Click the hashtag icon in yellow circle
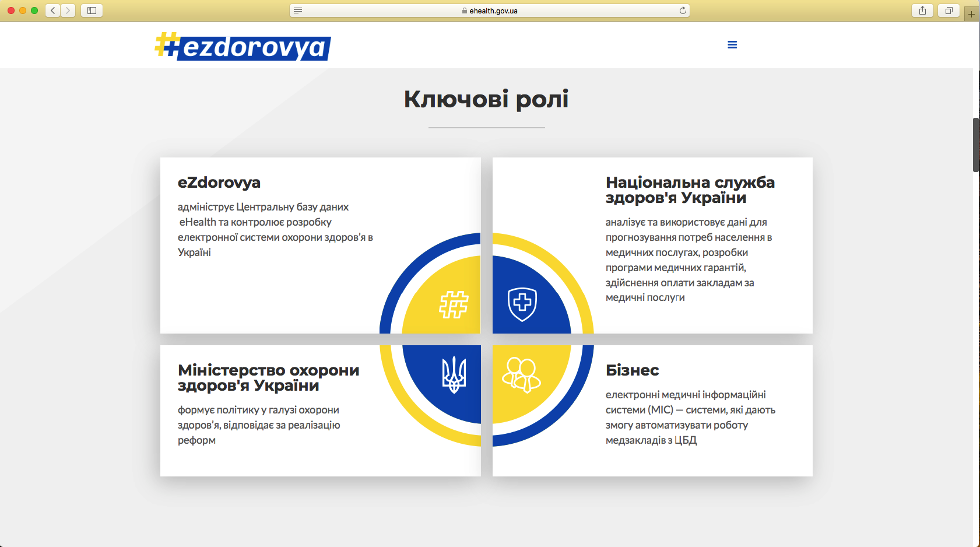980x547 pixels. coord(454,304)
